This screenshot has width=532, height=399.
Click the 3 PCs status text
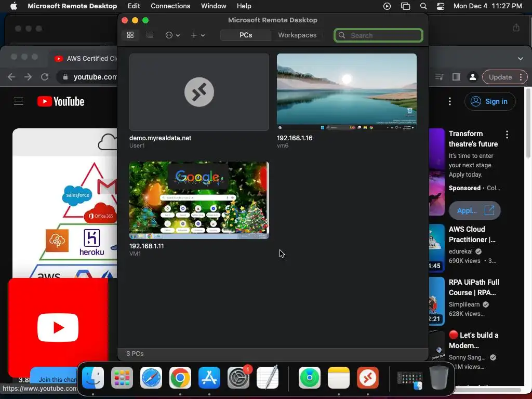click(135, 353)
